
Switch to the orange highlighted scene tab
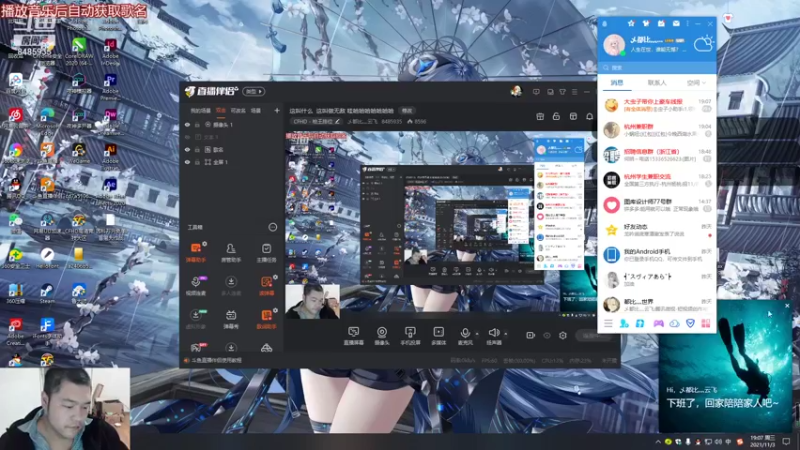tap(220, 111)
